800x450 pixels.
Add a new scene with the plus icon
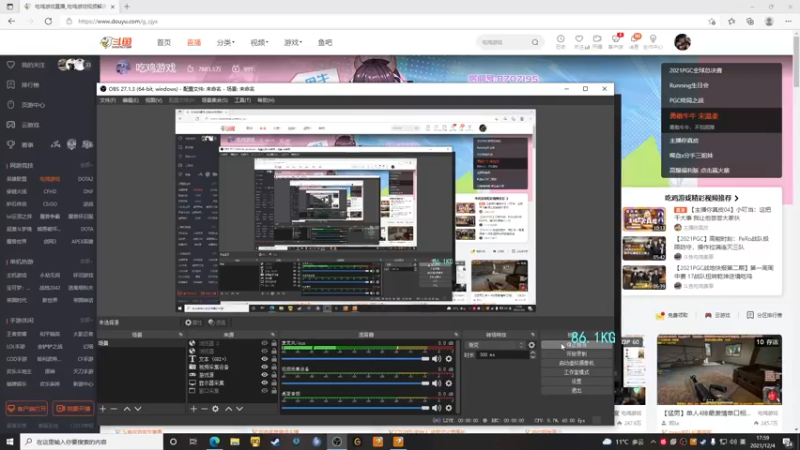point(103,409)
